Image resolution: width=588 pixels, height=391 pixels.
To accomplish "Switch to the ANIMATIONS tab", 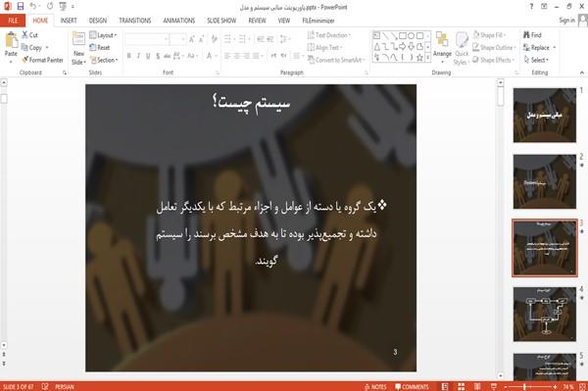I will pyautogui.click(x=179, y=21).
